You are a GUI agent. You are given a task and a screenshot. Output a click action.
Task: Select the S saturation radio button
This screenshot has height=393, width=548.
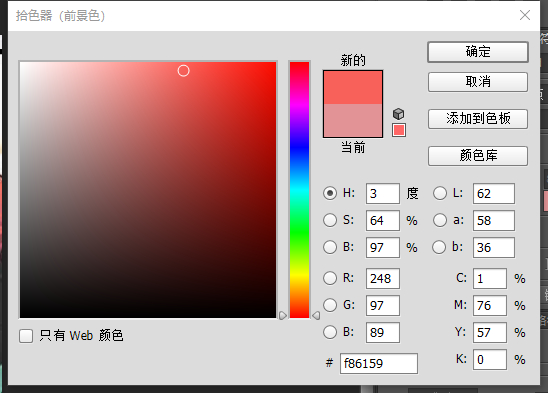pyautogui.click(x=330, y=220)
